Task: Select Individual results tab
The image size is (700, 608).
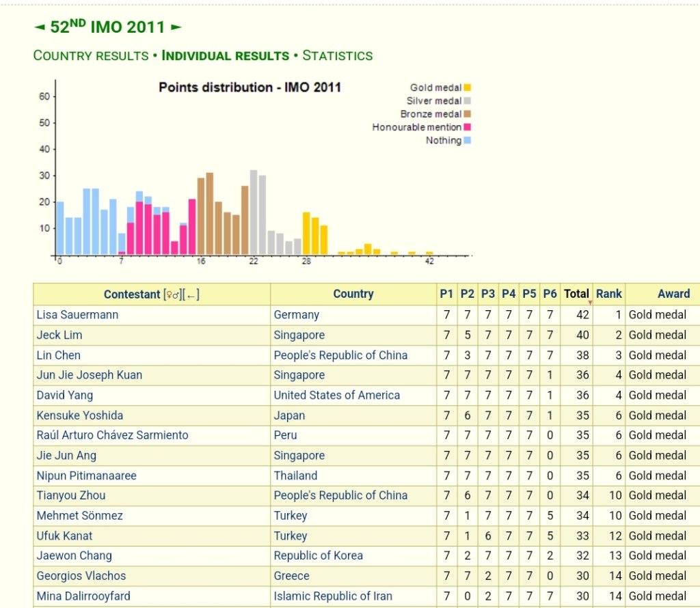Action: point(225,56)
